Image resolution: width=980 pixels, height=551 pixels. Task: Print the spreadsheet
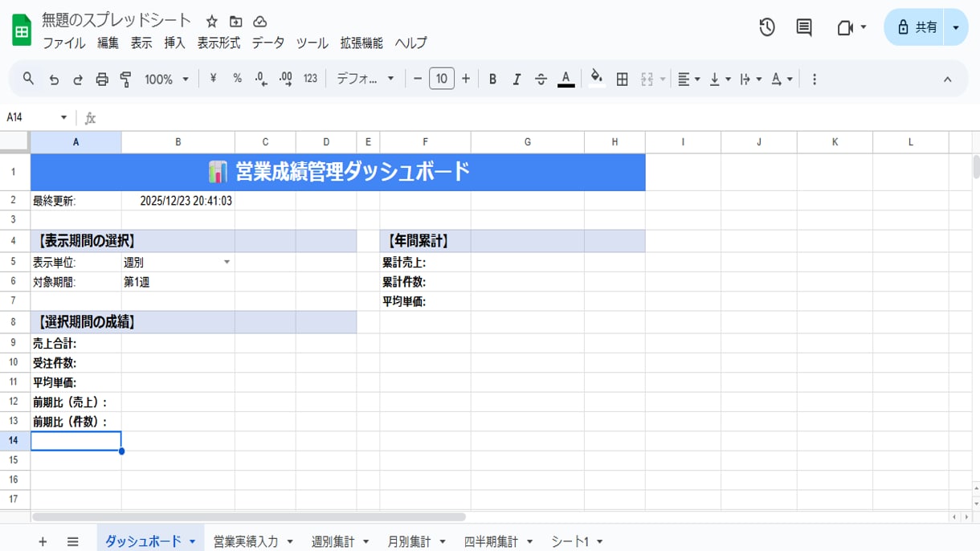tap(102, 79)
